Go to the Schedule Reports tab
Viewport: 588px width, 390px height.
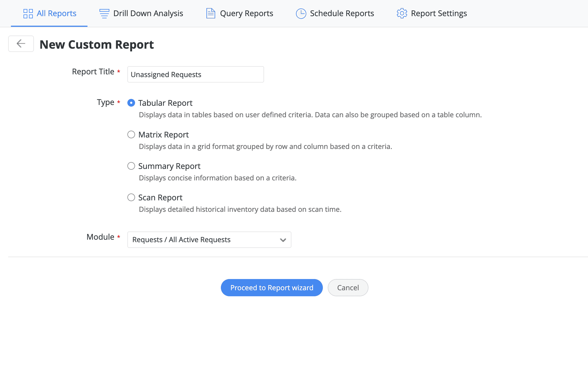[342, 13]
